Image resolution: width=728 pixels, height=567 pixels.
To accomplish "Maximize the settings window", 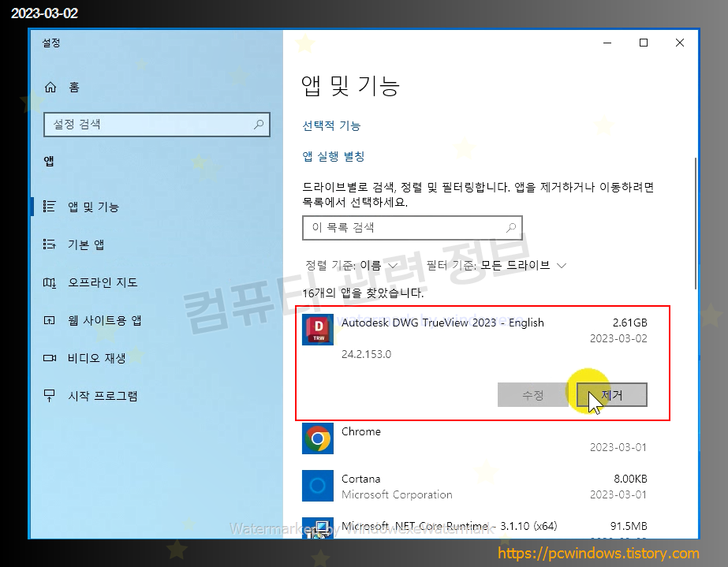I will pos(644,43).
